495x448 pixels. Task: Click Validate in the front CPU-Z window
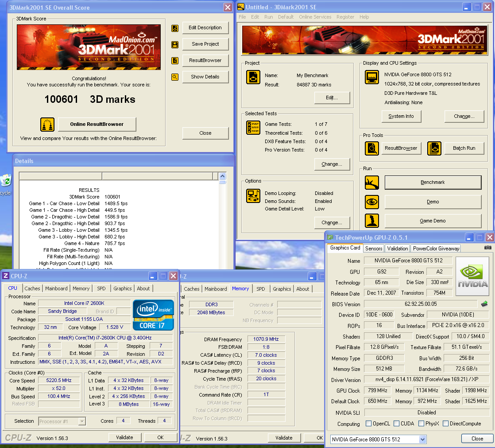[124, 437]
